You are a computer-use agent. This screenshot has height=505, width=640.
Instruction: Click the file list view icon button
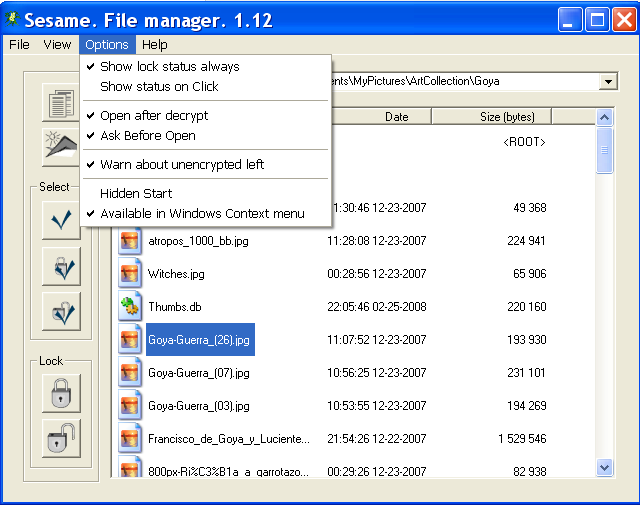click(x=61, y=103)
